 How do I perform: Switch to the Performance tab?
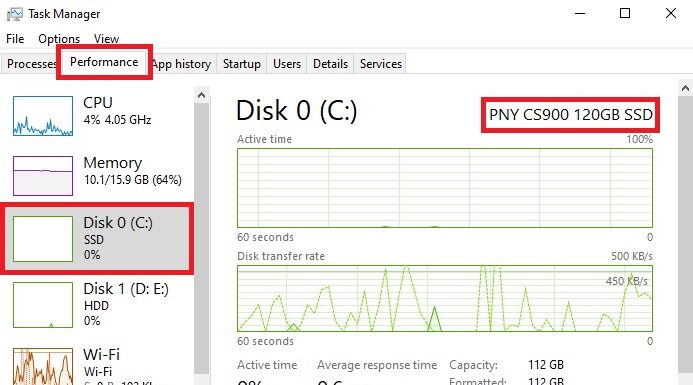pos(104,62)
